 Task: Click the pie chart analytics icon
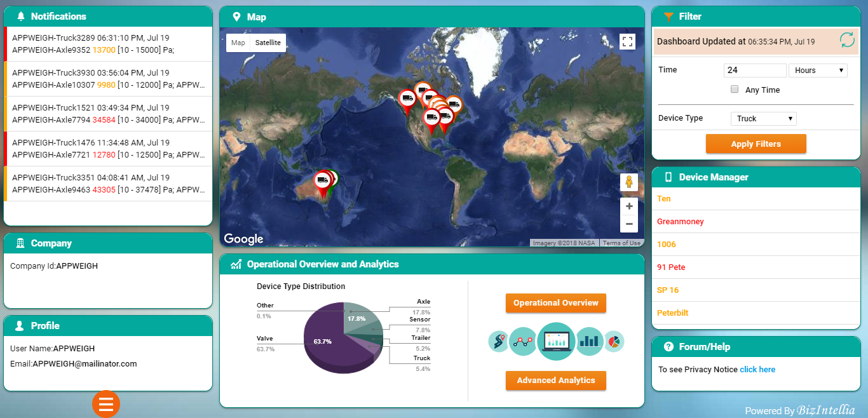pyautogui.click(x=614, y=341)
